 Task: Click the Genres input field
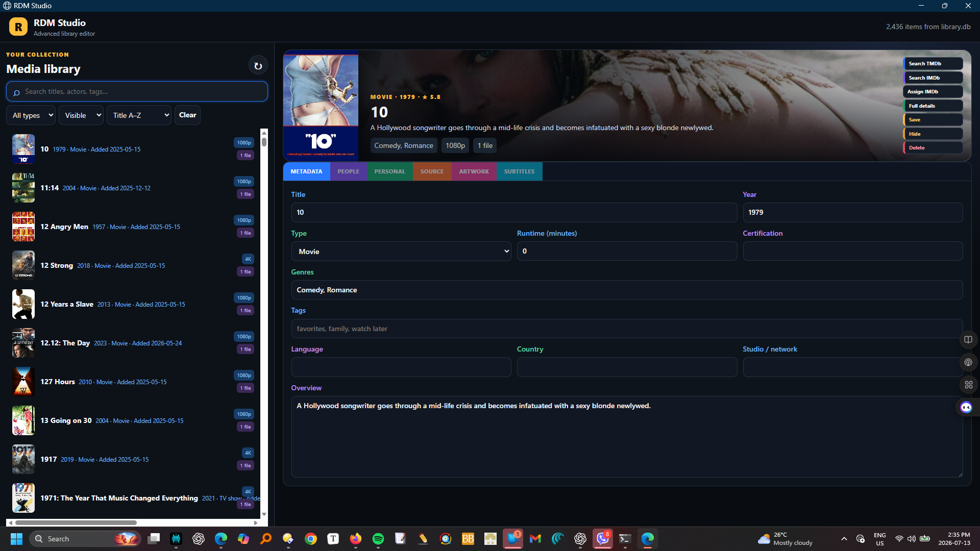pos(627,290)
